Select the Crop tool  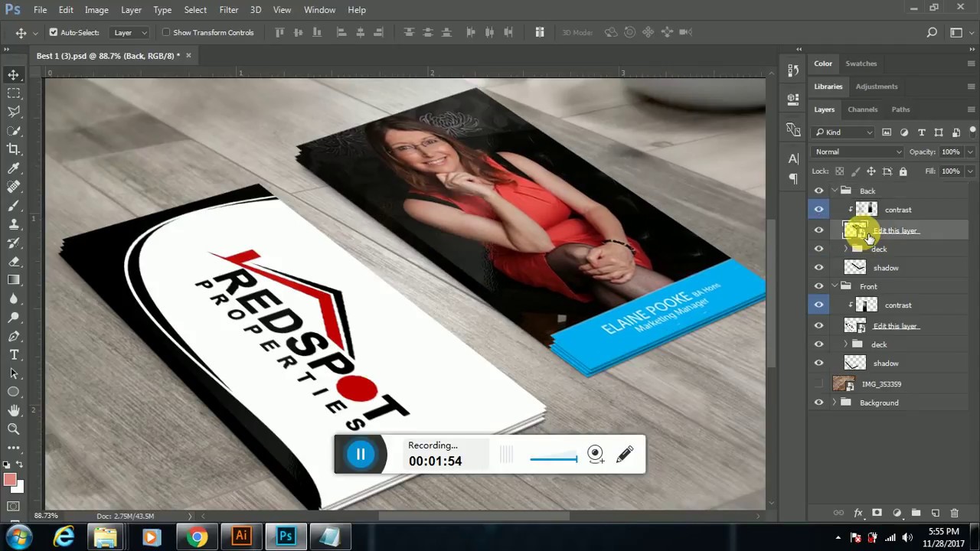(14, 149)
